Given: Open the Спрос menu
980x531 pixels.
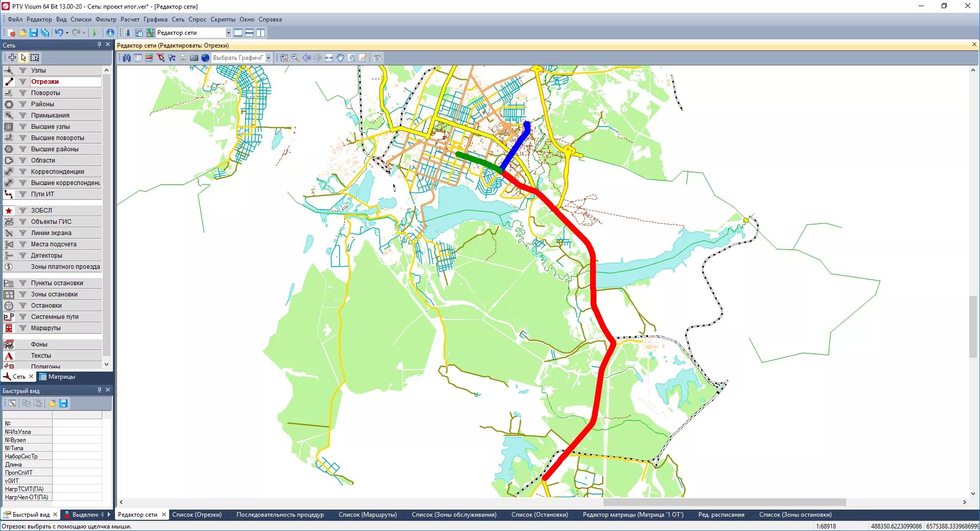Looking at the screenshot, I should point(197,19).
